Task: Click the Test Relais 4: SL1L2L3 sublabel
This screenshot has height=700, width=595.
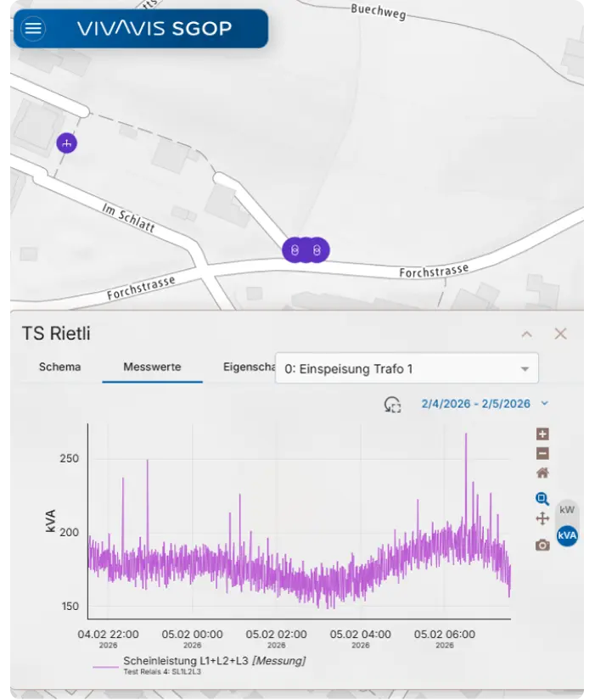Action: 162,672
